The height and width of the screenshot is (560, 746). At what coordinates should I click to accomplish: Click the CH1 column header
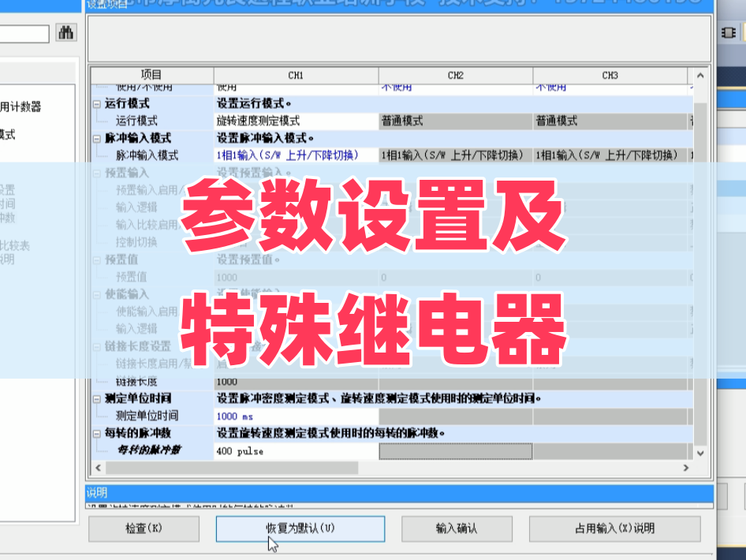295,76
